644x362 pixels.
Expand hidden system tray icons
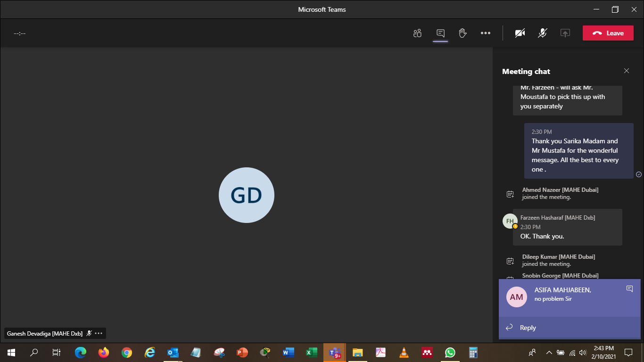click(549, 352)
